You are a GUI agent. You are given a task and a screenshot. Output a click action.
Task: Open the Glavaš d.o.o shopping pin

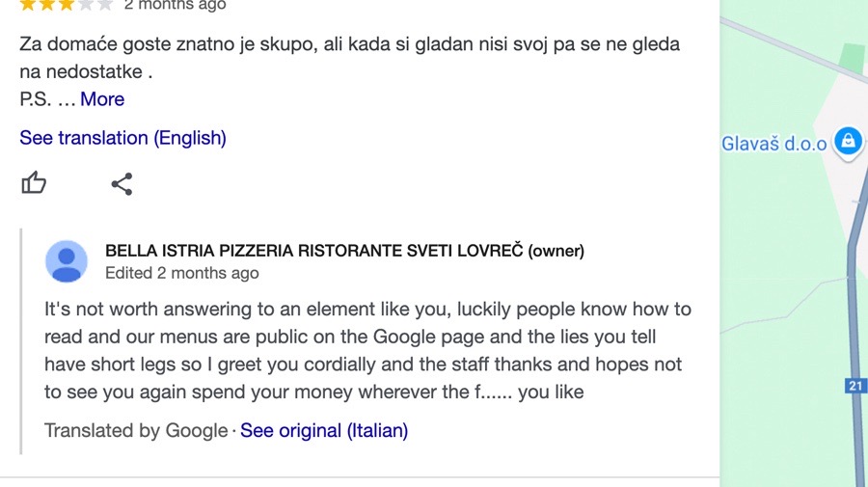[x=848, y=141]
